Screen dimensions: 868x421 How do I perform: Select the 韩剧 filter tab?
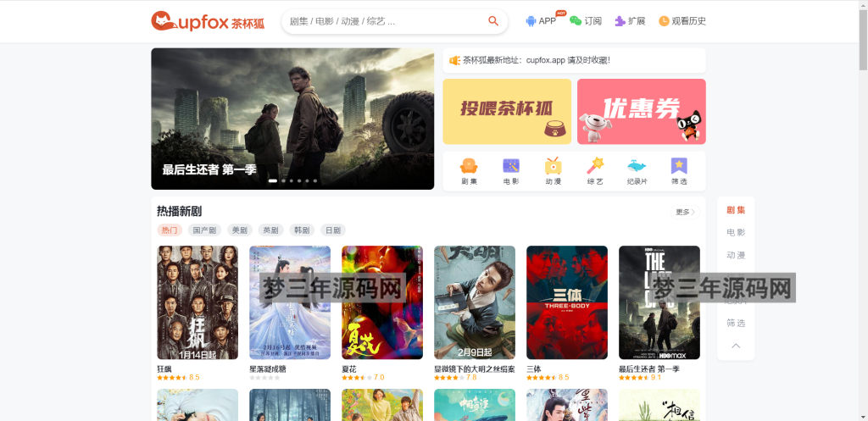[302, 230]
